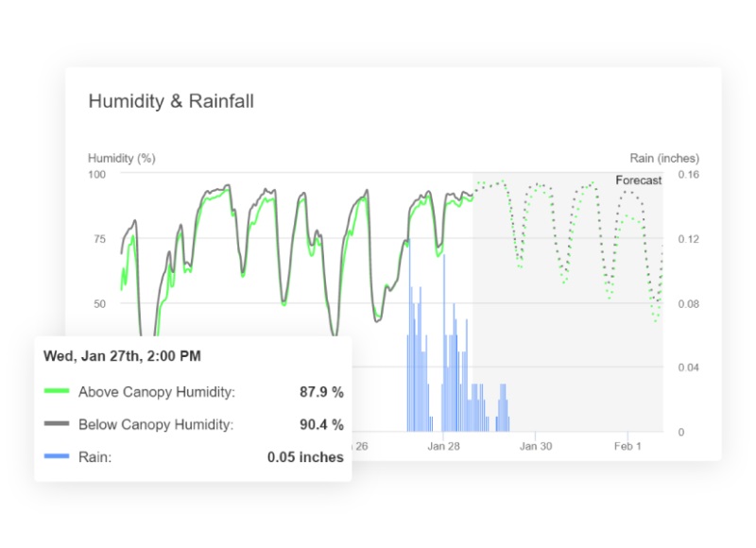Click the 100 tick on humidity axis
This screenshot has height=548, width=756.
(97, 175)
